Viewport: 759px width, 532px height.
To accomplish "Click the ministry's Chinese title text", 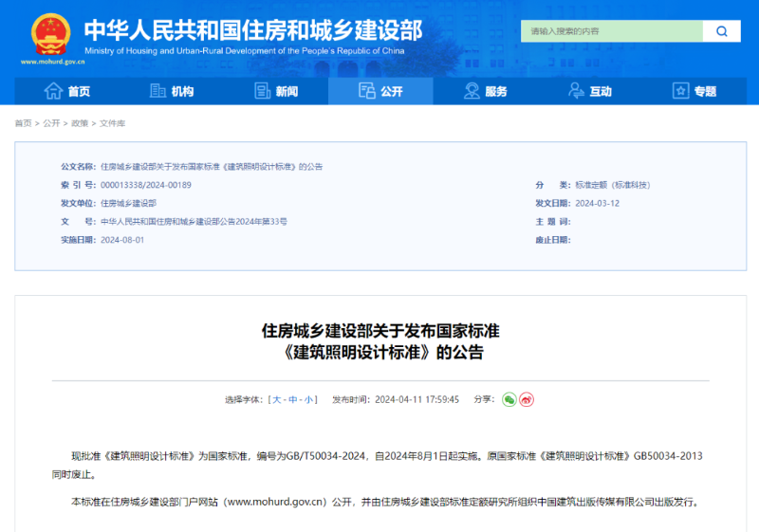I will click(252, 29).
